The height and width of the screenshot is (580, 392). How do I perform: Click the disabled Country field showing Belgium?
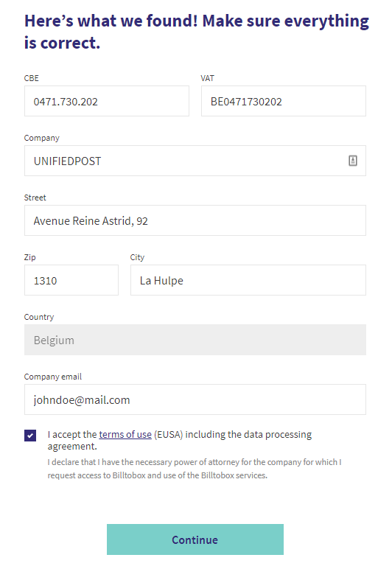(195, 340)
